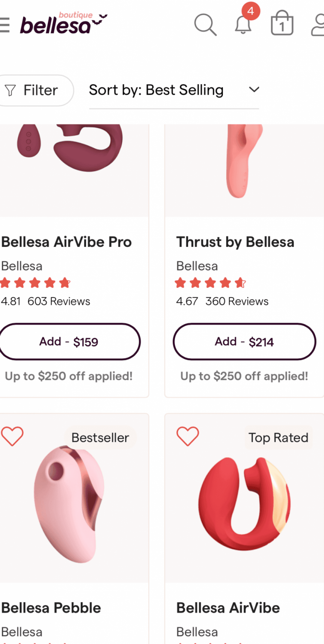The height and width of the screenshot is (644, 324).
Task: View the 360 Reviews for Thrust
Action: click(237, 301)
